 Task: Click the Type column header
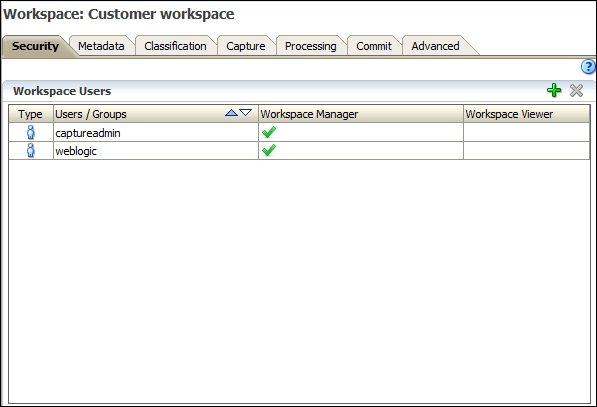pos(31,114)
